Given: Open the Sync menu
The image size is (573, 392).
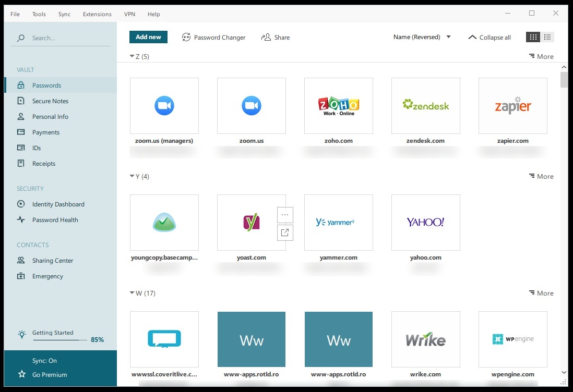Looking at the screenshot, I should pyautogui.click(x=64, y=14).
